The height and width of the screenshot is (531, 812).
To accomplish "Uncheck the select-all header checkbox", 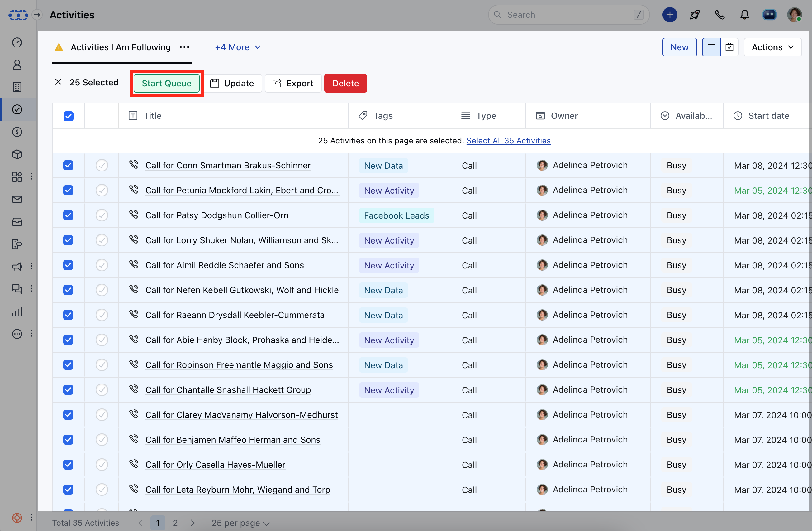I will click(68, 116).
